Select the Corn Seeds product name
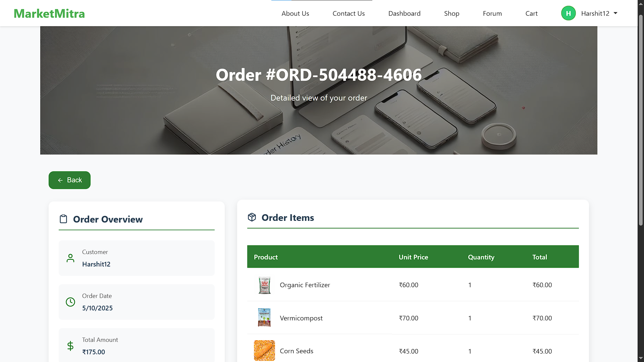This screenshot has height=362, width=644. [x=297, y=351]
